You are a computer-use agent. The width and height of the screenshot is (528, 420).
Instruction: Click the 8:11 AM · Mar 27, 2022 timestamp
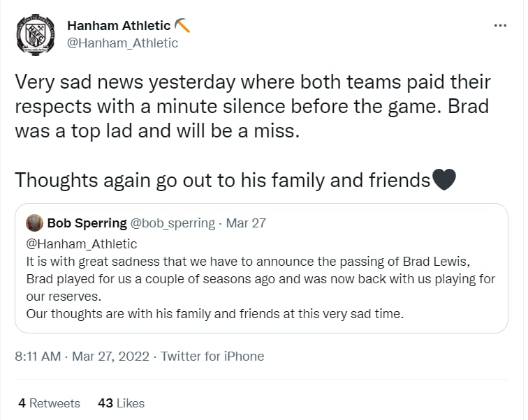click(82, 357)
